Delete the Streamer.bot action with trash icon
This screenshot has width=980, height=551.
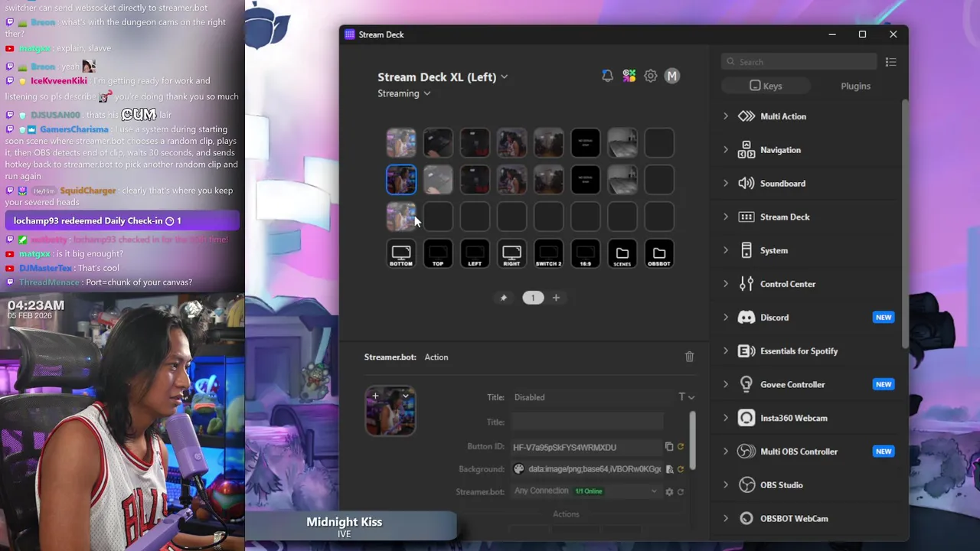689,357
